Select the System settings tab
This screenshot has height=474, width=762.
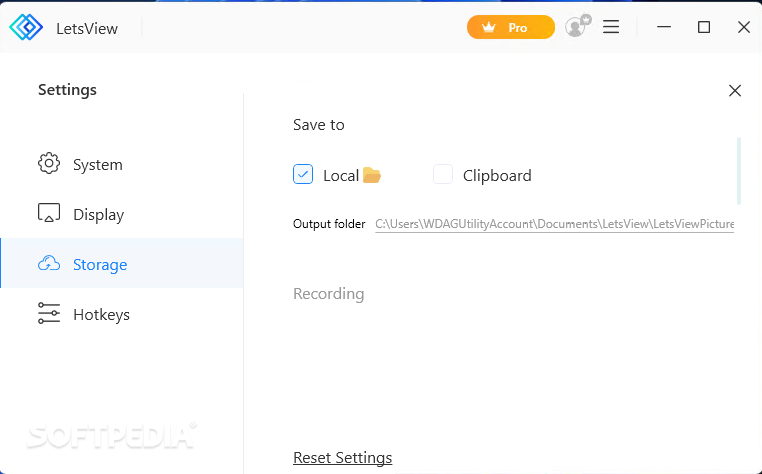click(x=121, y=164)
